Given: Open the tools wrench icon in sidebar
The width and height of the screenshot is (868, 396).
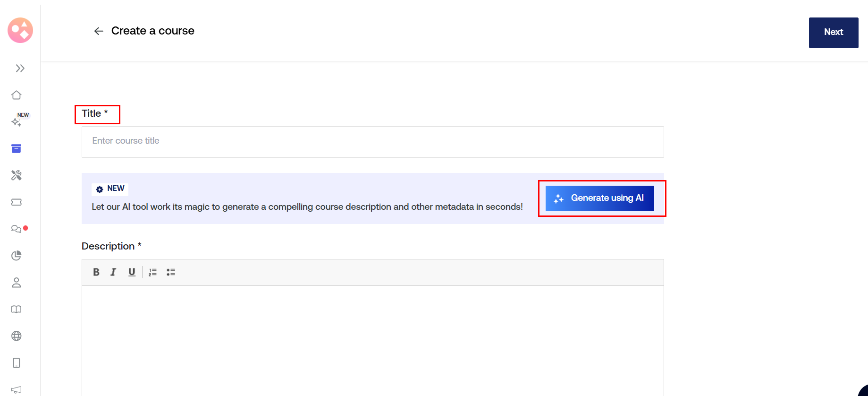Looking at the screenshot, I should (17, 175).
